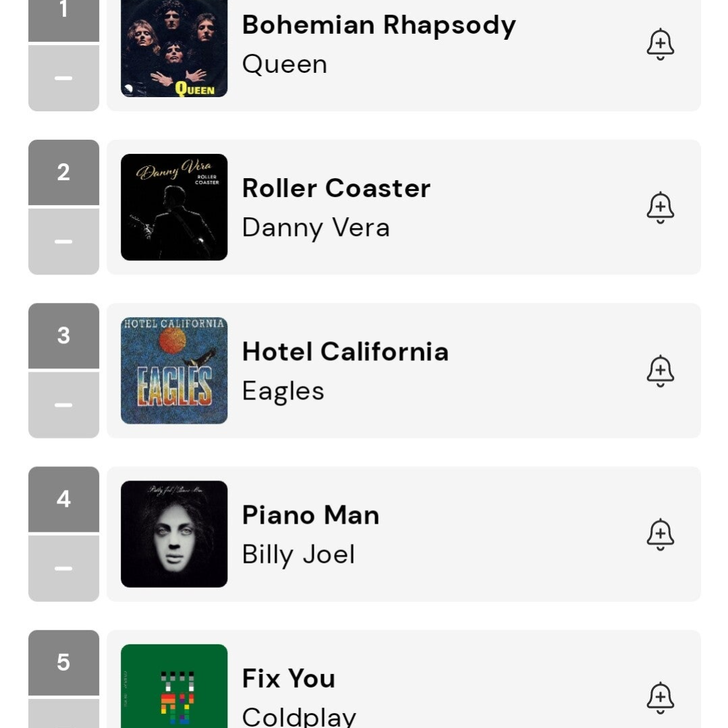The height and width of the screenshot is (728, 728).
Task: Select the Billy Joel Piano Man cover
Action: pyautogui.click(x=174, y=534)
